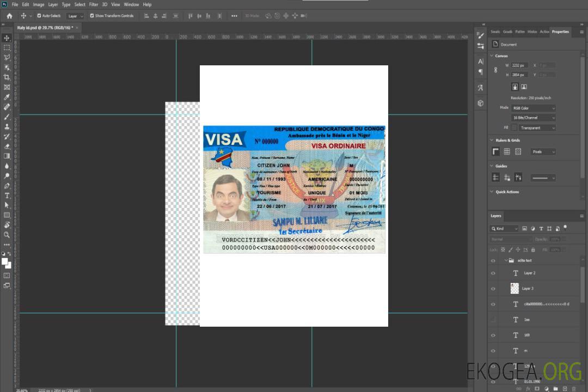Toggle rulers button in Rulers & Grids
588x392 pixels.
click(x=495, y=151)
